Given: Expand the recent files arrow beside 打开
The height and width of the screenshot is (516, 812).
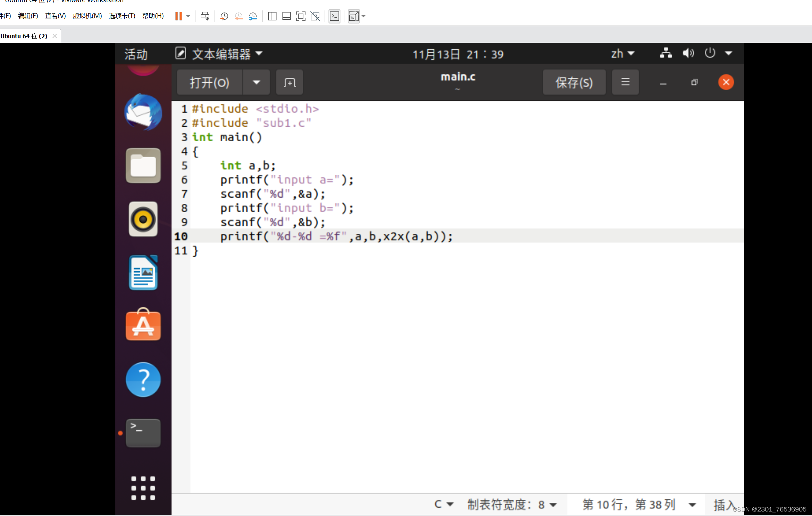Looking at the screenshot, I should 256,82.
